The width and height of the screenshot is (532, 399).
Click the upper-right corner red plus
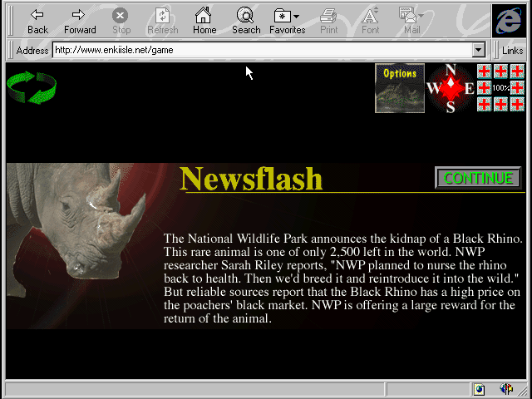(517, 71)
